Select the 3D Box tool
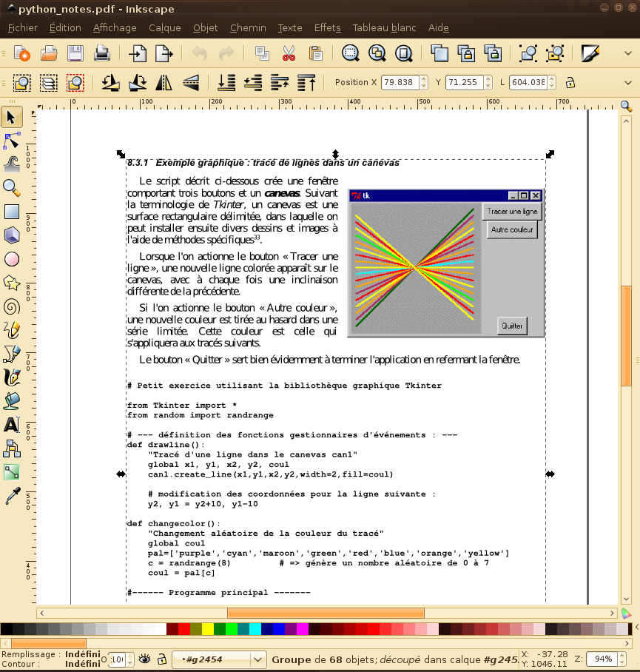The height and width of the screenshot is (672, 640). (12, 235)
